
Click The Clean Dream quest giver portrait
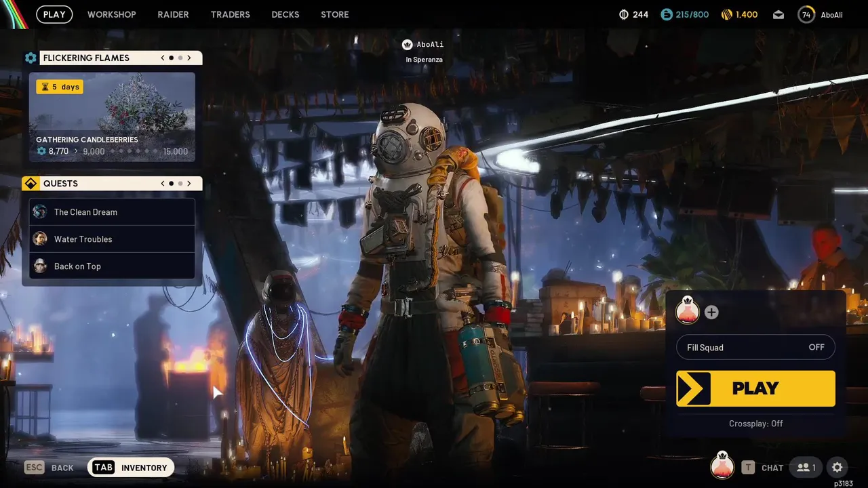(40, 211)
